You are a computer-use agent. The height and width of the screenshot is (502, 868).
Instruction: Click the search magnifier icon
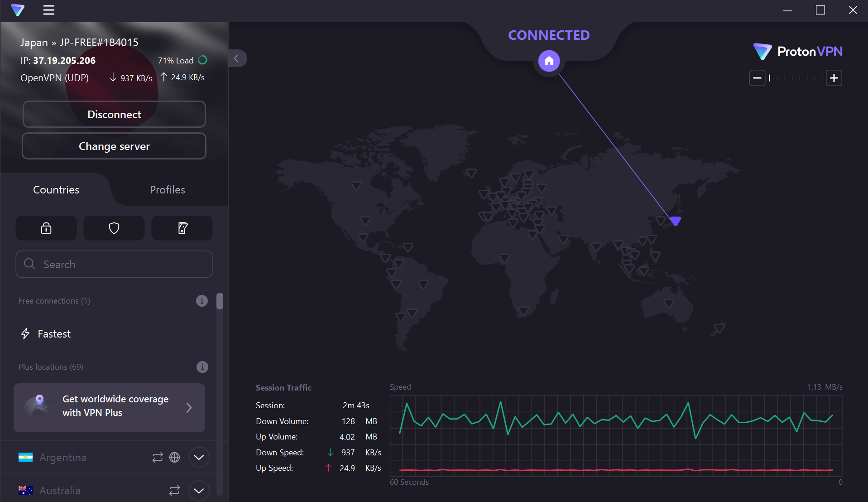point(29,264)
